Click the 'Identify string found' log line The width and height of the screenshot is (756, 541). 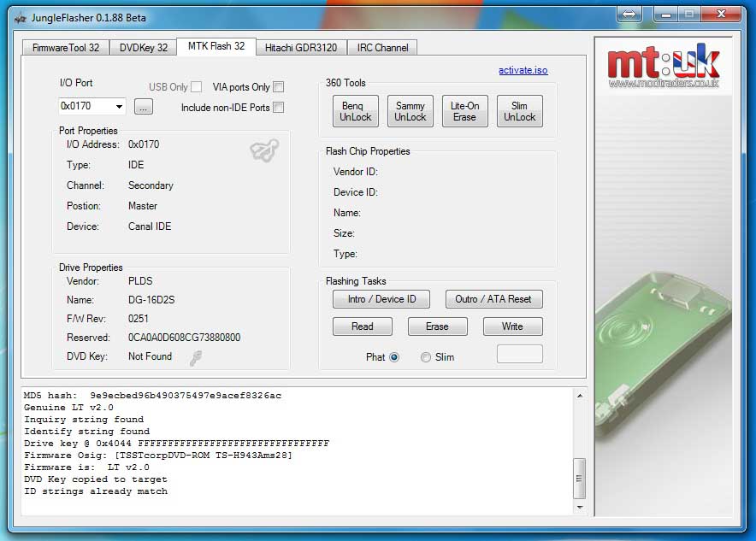[x=86, y=432]
